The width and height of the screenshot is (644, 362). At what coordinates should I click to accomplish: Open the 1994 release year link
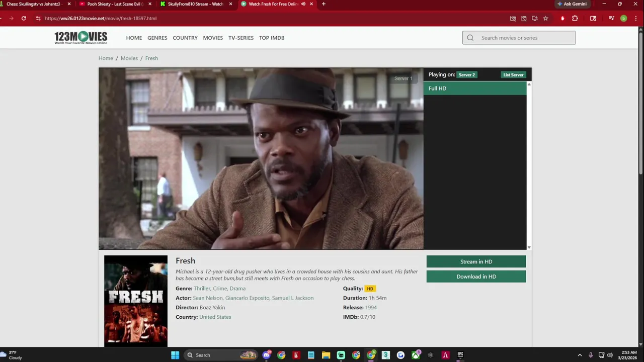coord(371,308)
